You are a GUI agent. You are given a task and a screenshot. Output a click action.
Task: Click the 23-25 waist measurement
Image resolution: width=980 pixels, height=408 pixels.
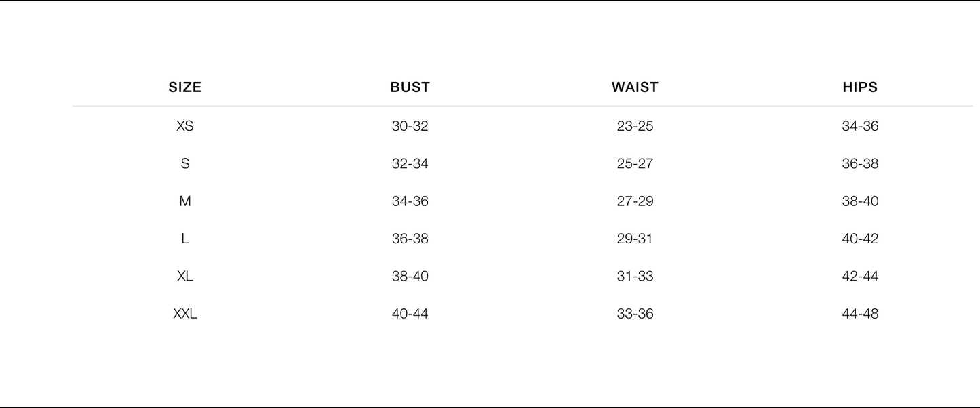[x=635, y=126]
